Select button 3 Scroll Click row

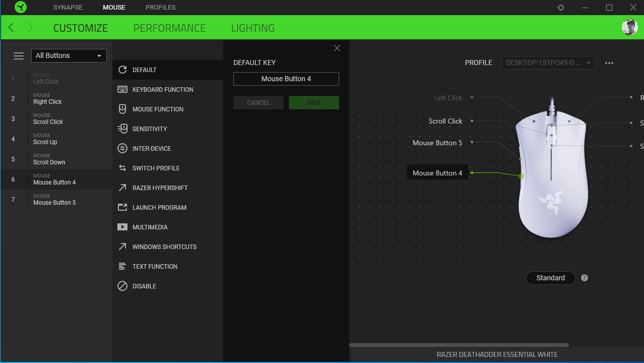point(56,119)
